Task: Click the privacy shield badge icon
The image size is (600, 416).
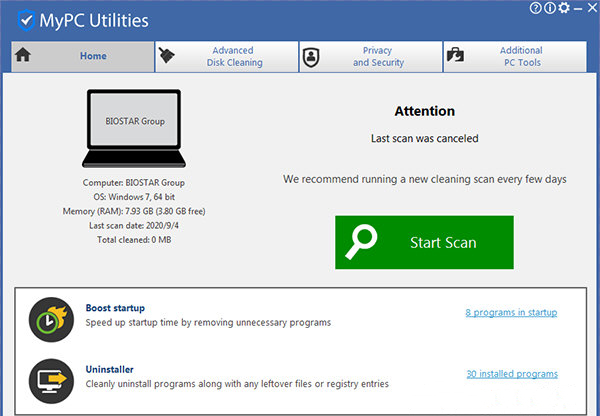Action: tap(311, 57)
